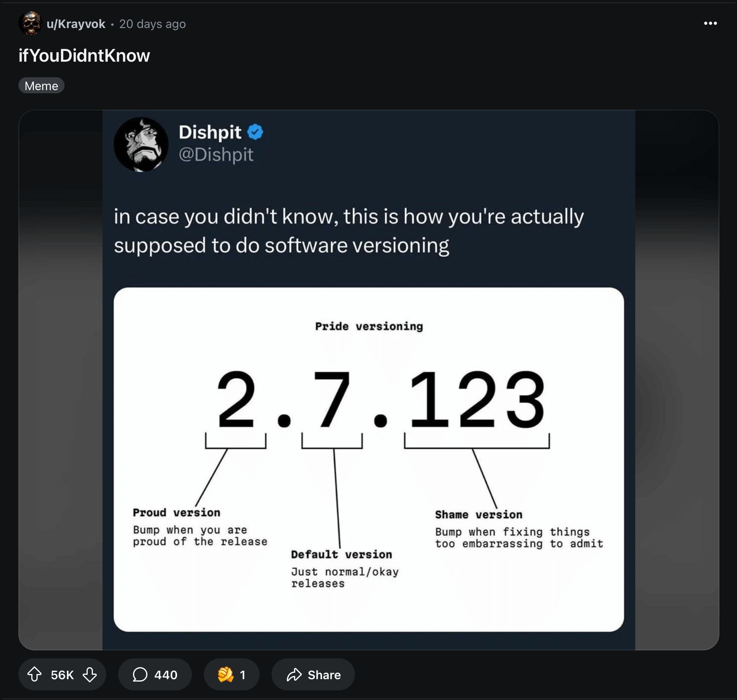
Task: Click the @Dishpit handle text
Action: tap(216, 155)
